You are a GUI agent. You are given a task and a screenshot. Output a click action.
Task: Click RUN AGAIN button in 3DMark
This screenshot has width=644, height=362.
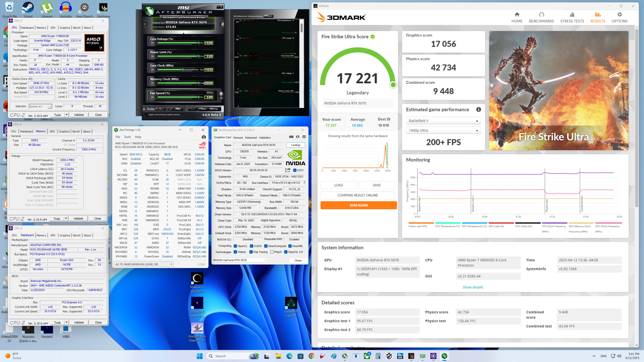[x=359, y=205]
